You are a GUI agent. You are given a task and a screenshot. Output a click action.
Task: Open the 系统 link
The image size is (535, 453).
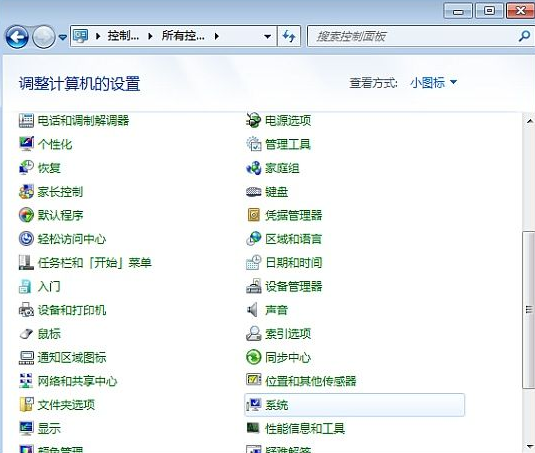[x=277, y=405]
